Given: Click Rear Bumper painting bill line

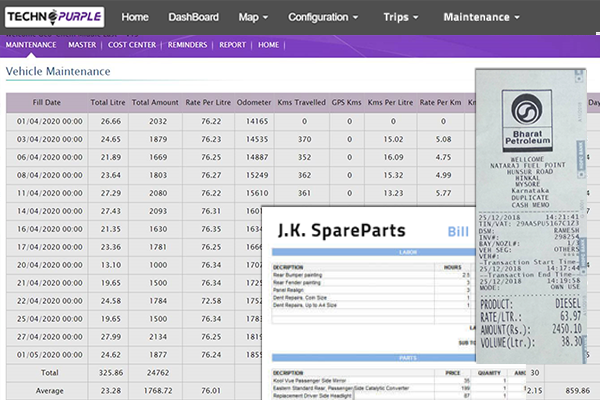Looking at the screenshot, I should (297, 275).
